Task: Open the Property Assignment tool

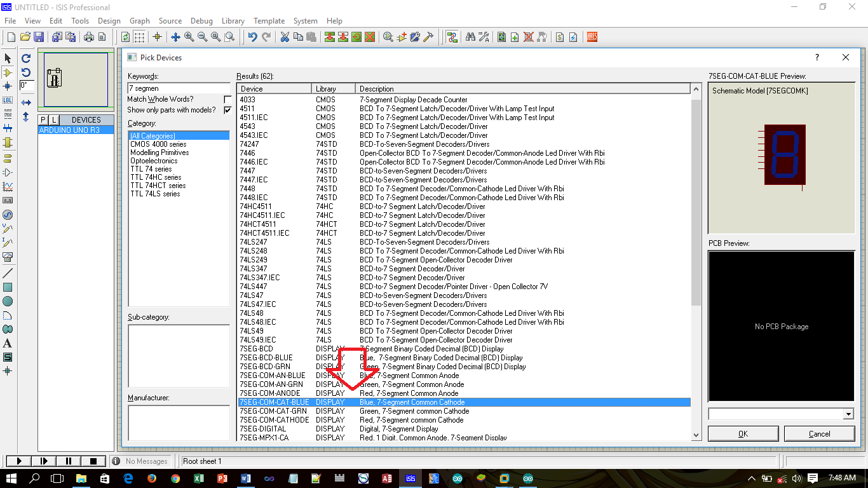Action: [484, 37]
